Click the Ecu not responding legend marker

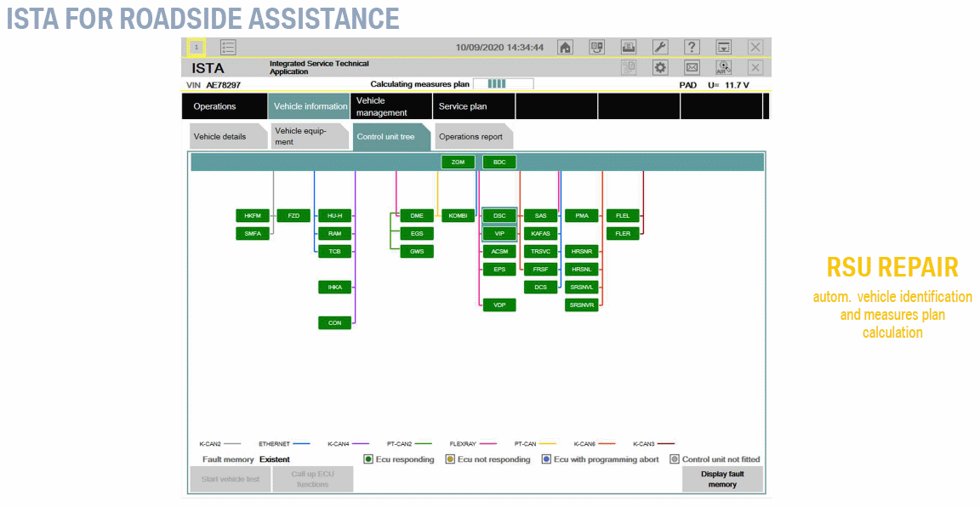click(450, 459)
